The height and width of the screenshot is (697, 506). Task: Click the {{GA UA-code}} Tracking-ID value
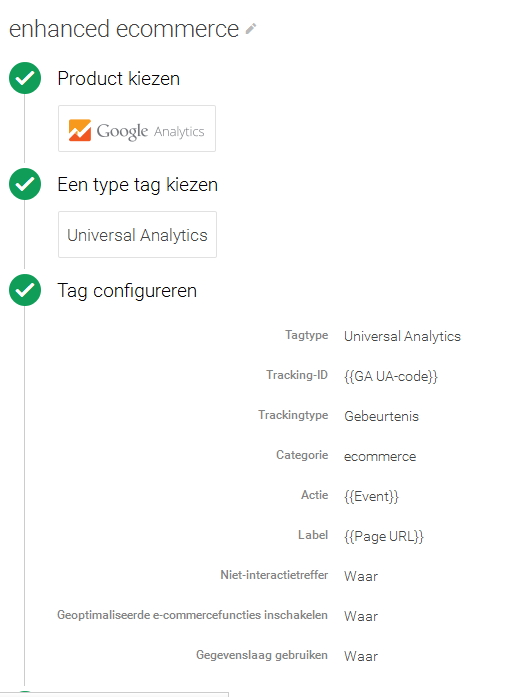pos(391,377)
